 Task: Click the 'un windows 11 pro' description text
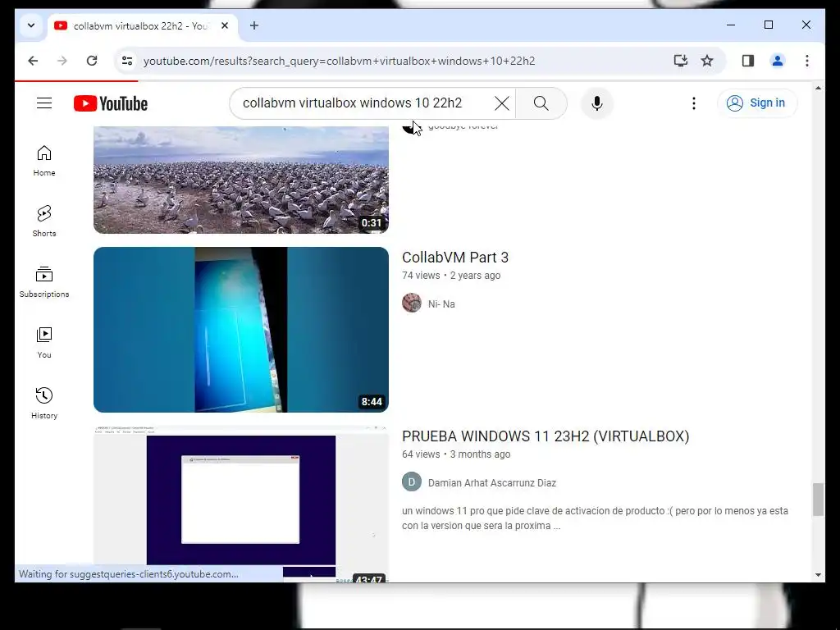(x=595, y=518)
